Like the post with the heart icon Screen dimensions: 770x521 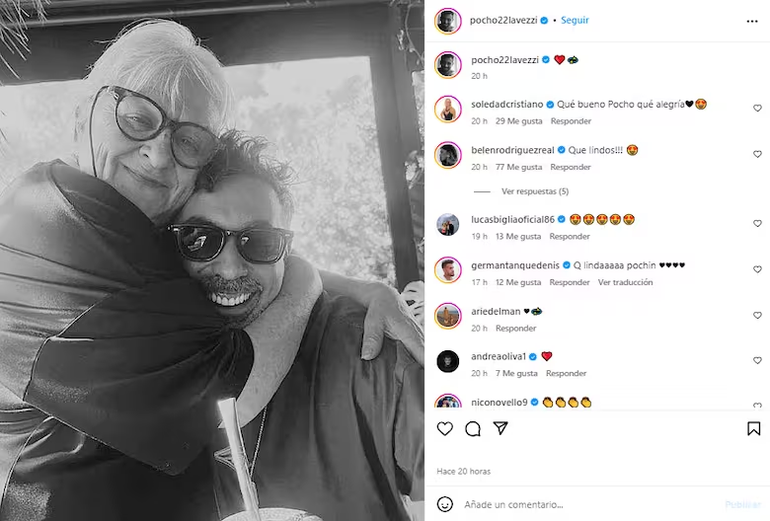tap(445, 429)
